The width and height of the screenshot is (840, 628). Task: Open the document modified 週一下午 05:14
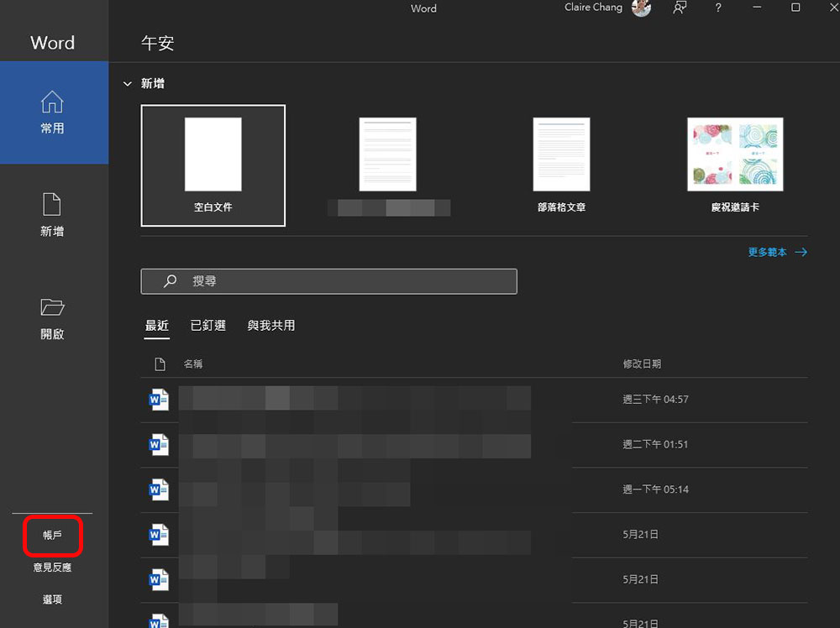(474, 489)
